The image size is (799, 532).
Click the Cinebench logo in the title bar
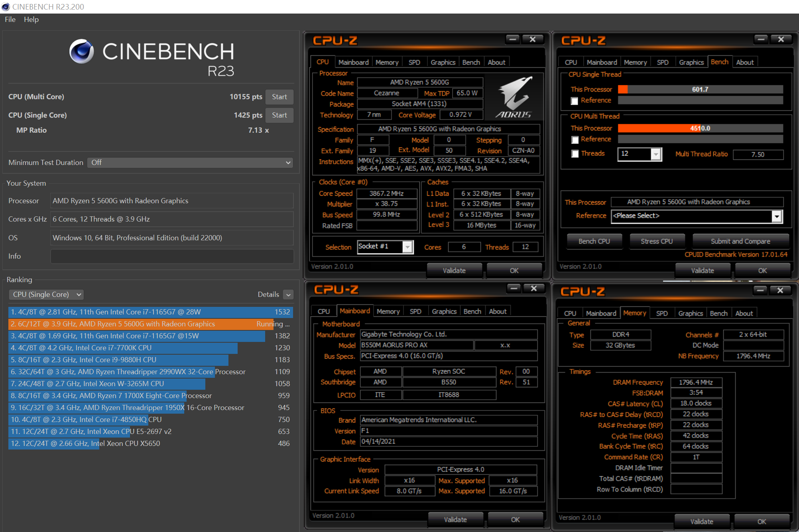click(6, 6)
